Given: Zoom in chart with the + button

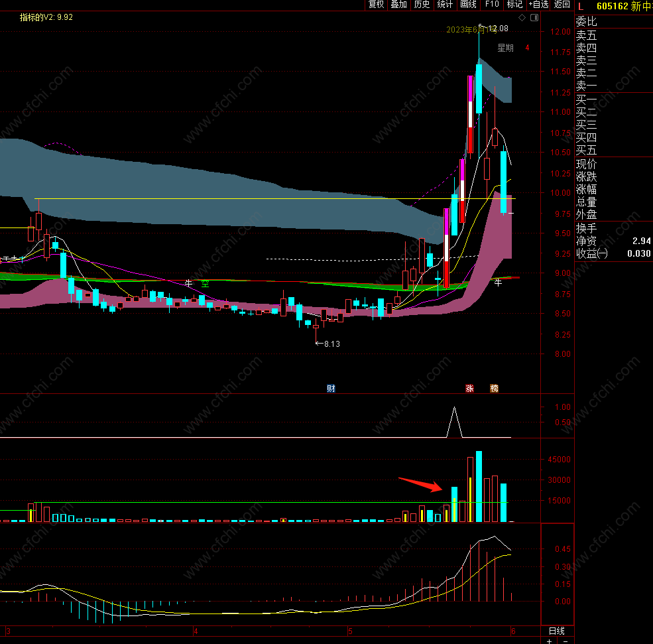Looking at the screenshot, I should coord(550,641).
